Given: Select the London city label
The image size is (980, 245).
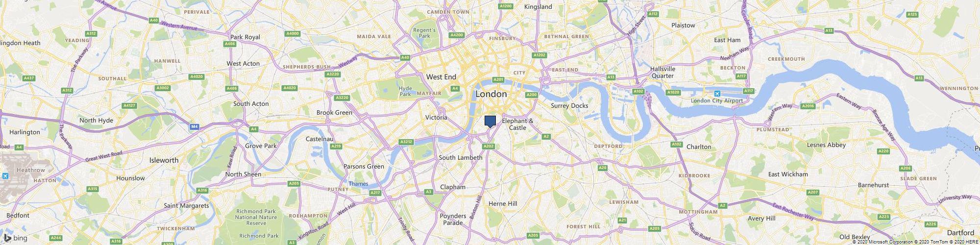Looking at the screenshot, I should 491,94.
